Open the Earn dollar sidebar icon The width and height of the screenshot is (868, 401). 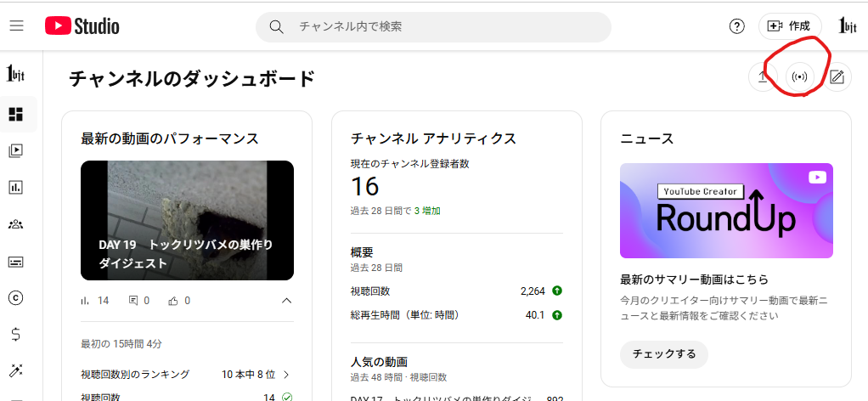[16, 335]
